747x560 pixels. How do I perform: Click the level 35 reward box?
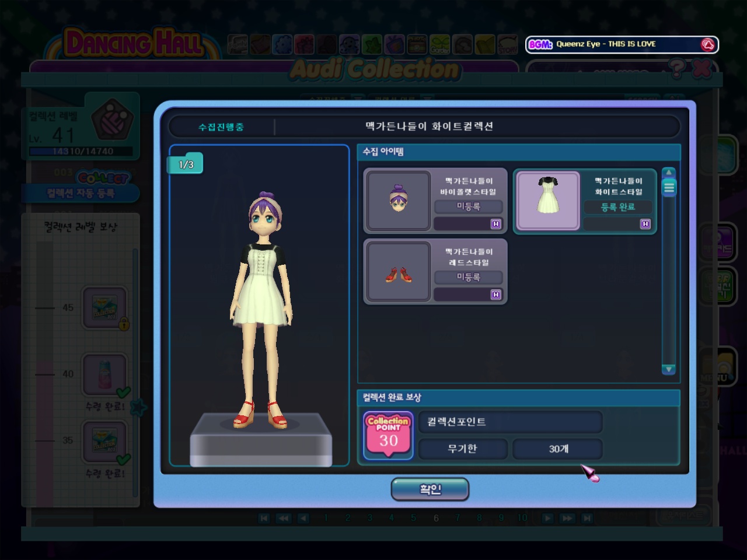click(104, 442)
